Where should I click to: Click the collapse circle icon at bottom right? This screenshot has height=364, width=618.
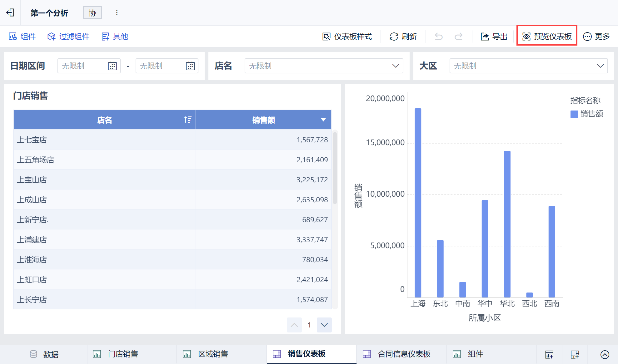[605, 354]
